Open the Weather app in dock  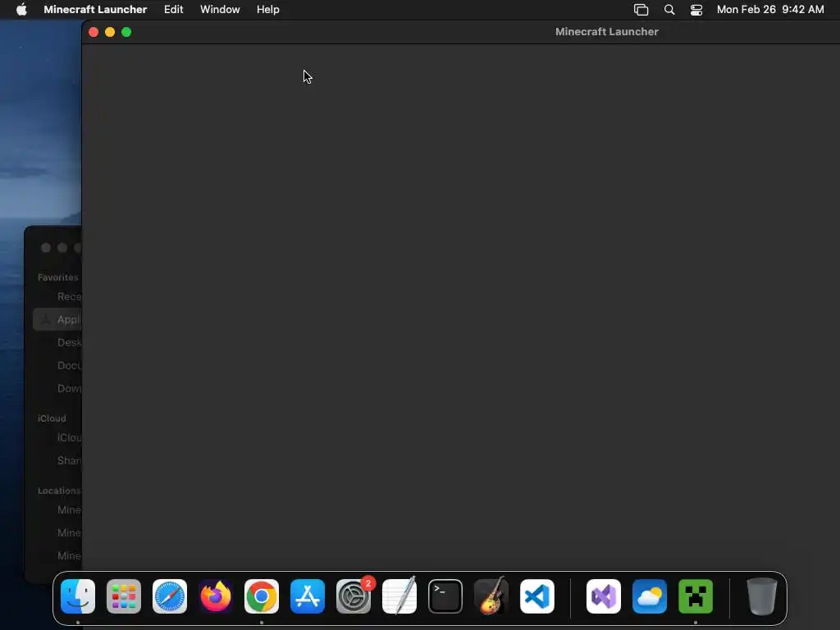click(x=650, y=596)
